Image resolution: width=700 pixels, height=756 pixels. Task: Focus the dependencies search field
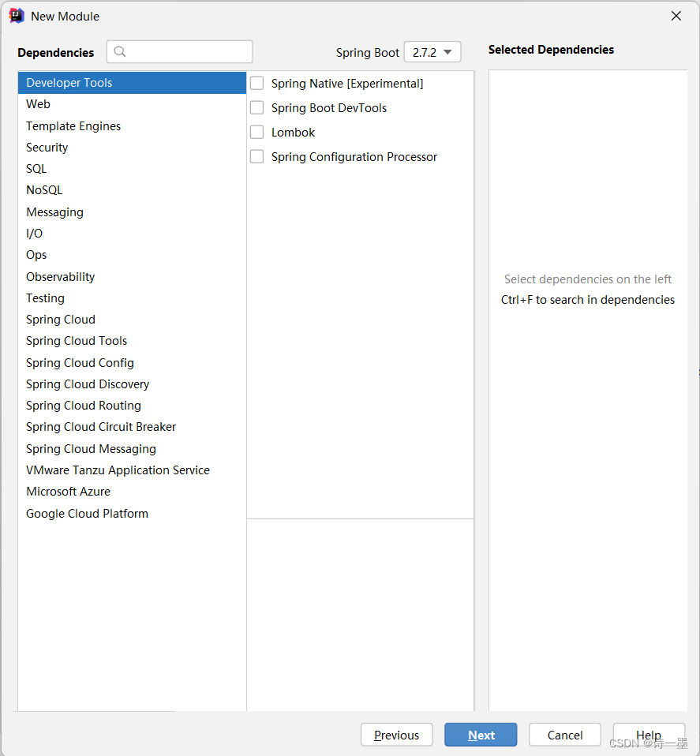(180, 51)
